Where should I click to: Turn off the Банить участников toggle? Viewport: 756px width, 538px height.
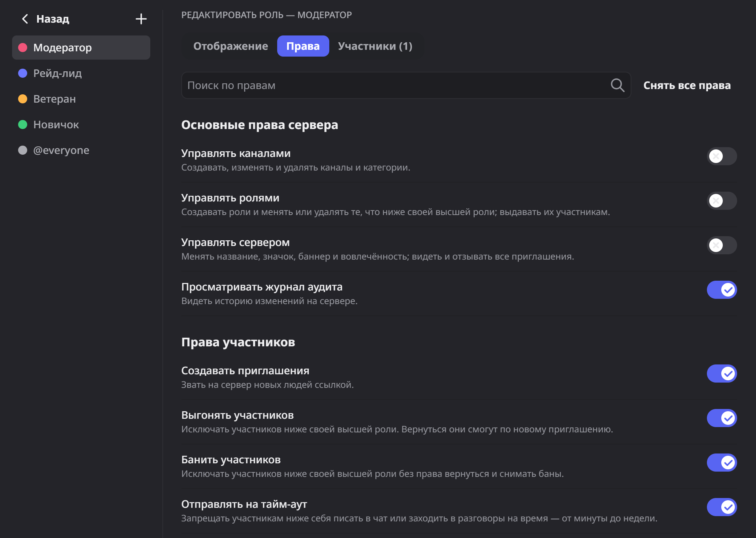point(722,463)
